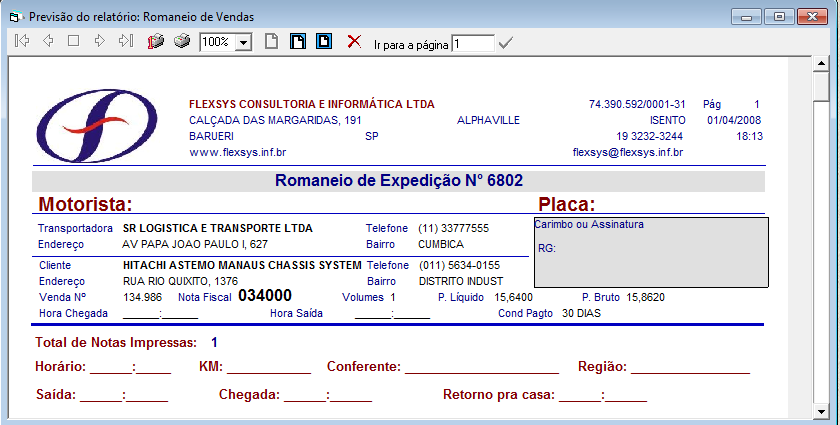Click the CNPJ 74.390.592/0001-31 text

(637, 105)
